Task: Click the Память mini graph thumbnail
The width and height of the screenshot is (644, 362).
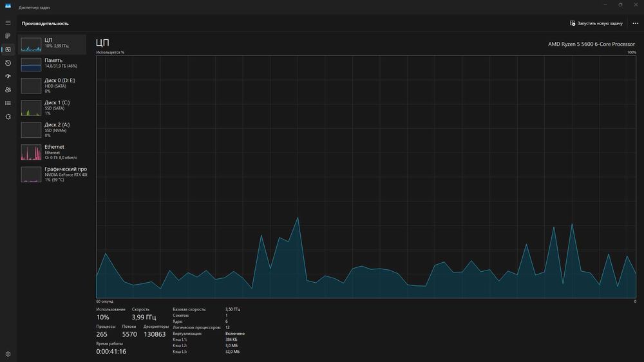Action: tap(31, 64)
